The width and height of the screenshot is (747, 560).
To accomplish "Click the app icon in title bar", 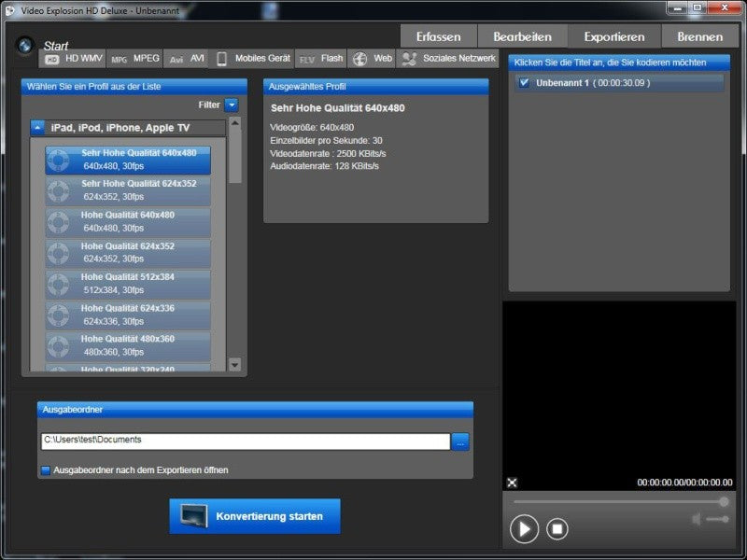I will pyautogui.click(x=10, y=10).
